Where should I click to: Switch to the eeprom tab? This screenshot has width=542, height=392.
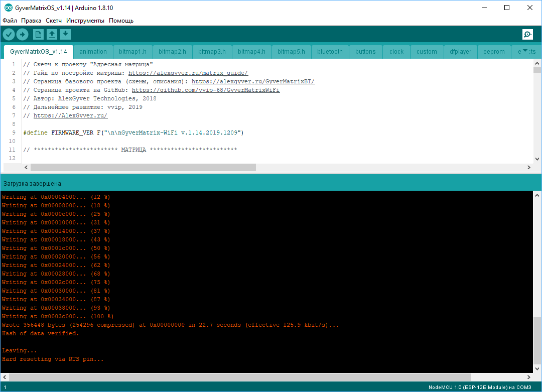tap(494, 52)
